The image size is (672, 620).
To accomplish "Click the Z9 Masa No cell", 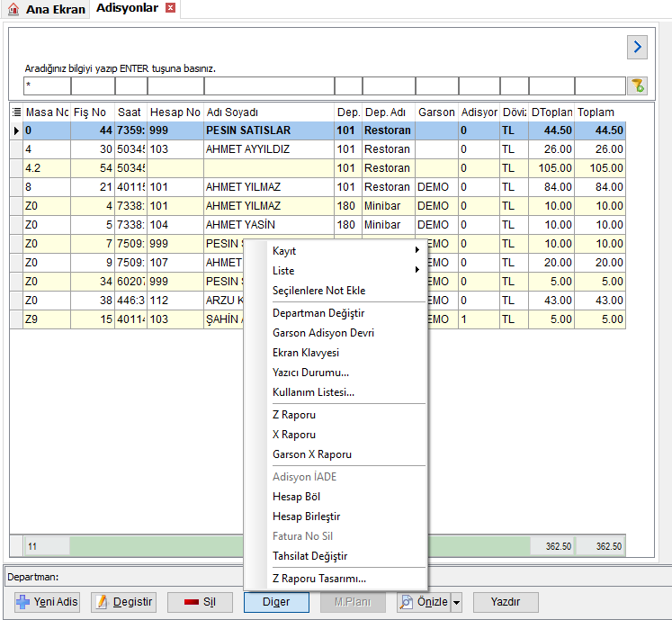I will (47, 319).
